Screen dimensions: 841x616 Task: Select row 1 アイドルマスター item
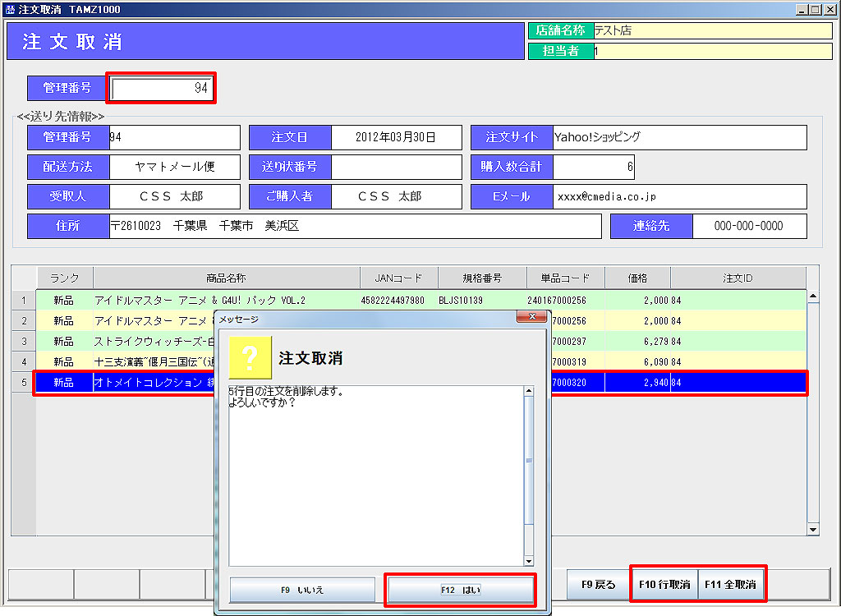click(200, 301)
